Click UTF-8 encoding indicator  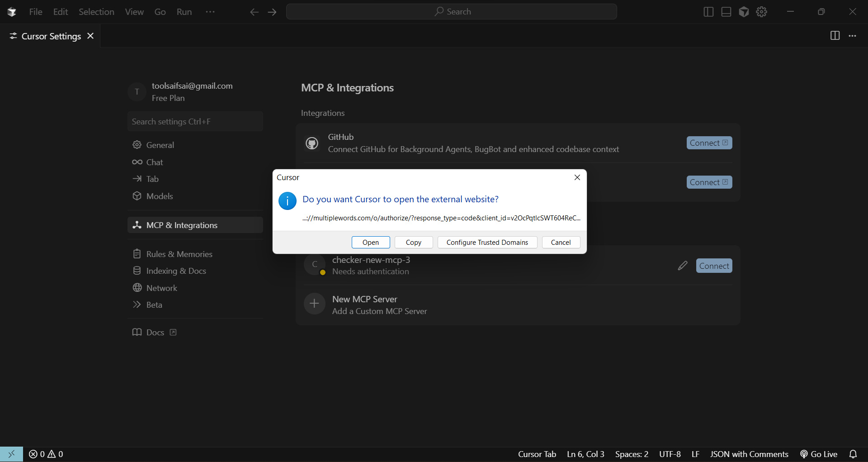(x=670, y=454)
